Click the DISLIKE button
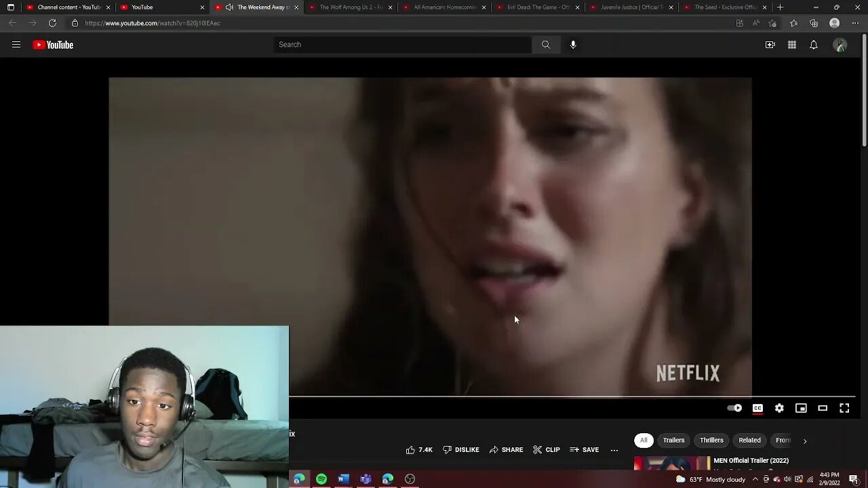The height and width of the screenshot is (488, 868). (x=461, y=450)
